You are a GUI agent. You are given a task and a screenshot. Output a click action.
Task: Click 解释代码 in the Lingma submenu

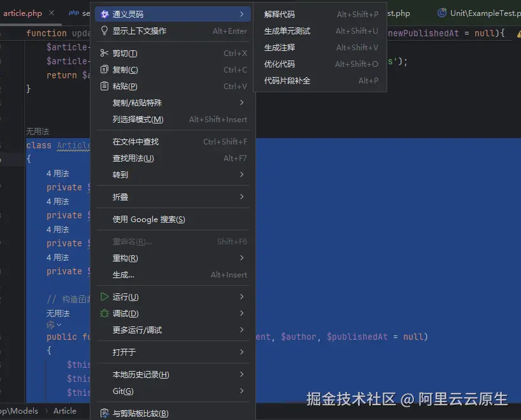[320, 14]
